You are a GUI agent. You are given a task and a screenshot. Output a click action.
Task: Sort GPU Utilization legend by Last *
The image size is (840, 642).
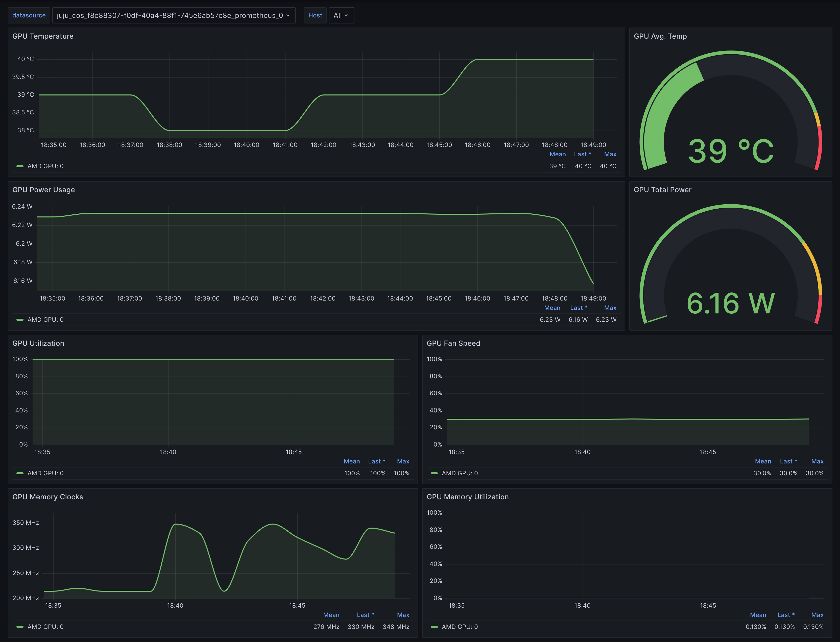pos(376,462)
